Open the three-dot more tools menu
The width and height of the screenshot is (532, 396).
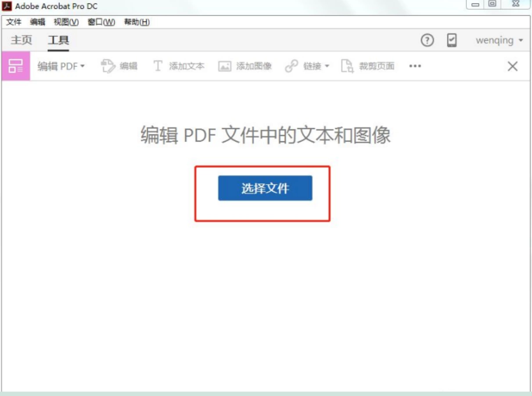coord(415,66)
